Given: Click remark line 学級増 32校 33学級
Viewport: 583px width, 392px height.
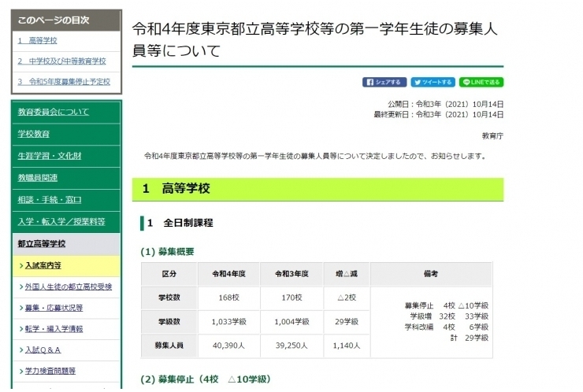Looking at the screenshot, I should 449,316.
